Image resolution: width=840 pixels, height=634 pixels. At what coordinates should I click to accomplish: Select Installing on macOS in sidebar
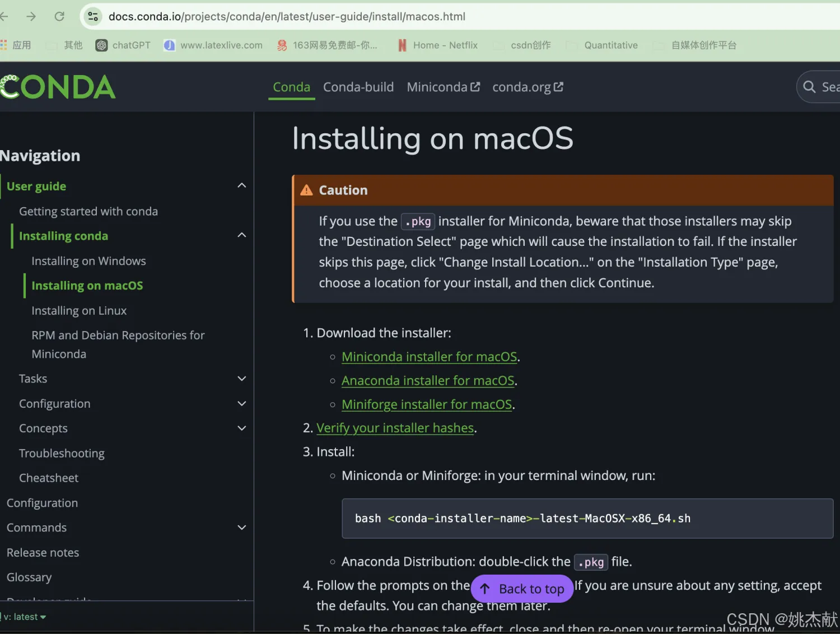point(87,286)
